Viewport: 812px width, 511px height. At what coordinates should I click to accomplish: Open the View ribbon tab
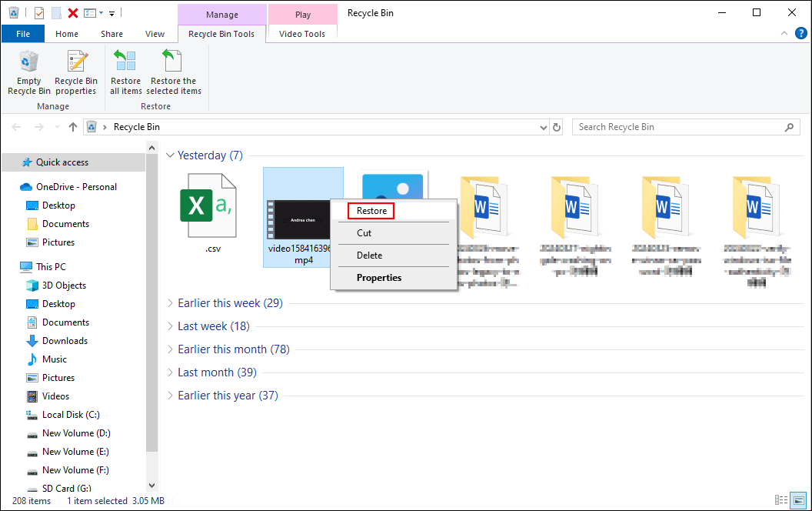pyautogui.click(x=155, y=34)
